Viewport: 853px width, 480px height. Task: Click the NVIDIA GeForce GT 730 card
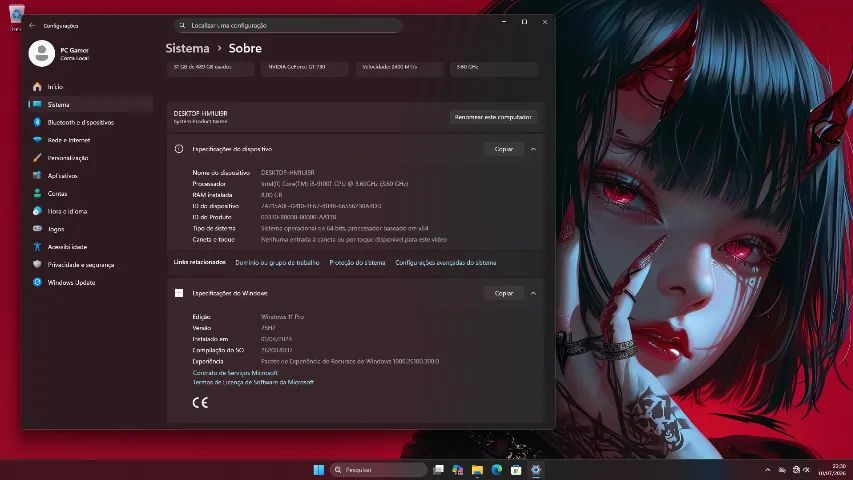pos(305,69)
